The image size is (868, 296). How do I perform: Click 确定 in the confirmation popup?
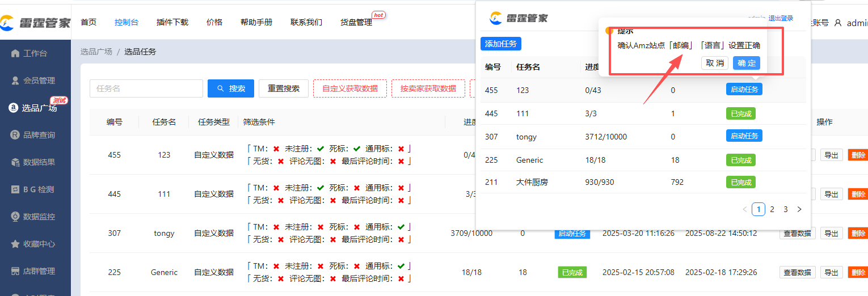746,63
